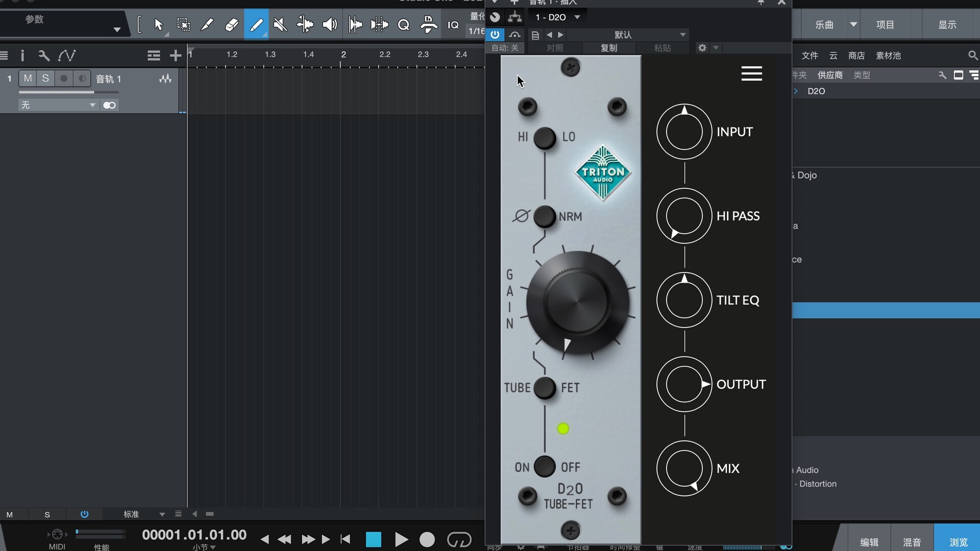Viewport: 980px width, 551px height.
Task: Switch to the 混音 tab
Action: point(912,542)
